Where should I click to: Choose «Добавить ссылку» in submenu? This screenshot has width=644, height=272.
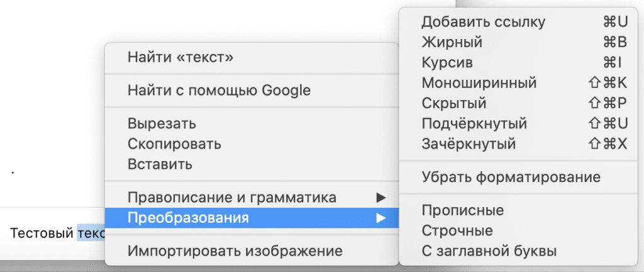[x=483, y=22]
